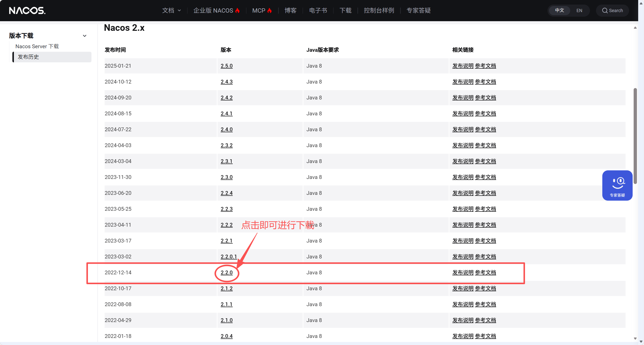644x345 pixels.
Task: Click the flame icon beside 企业版 NACOS
Action: coord(237,11)
